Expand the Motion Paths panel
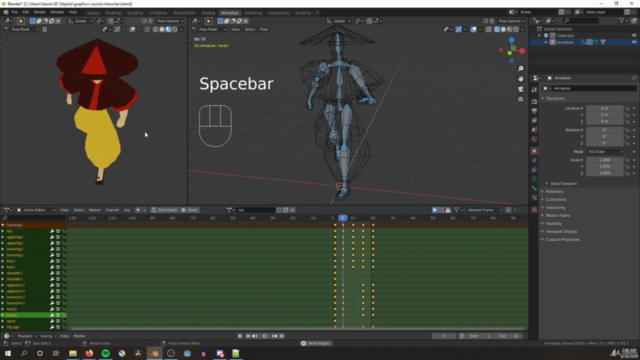 coord(558,216)
